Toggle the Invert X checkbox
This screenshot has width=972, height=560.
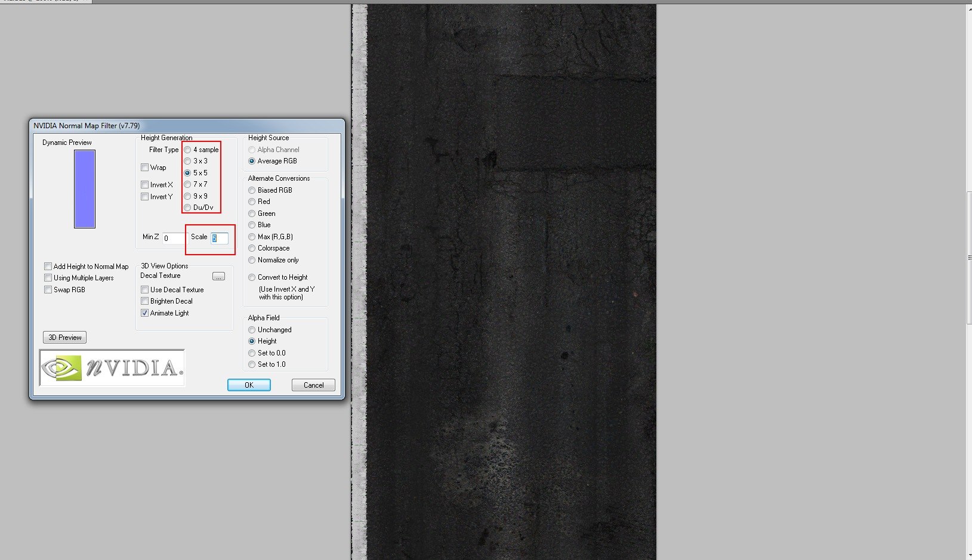pyautogui.click(x=145, y=185)
